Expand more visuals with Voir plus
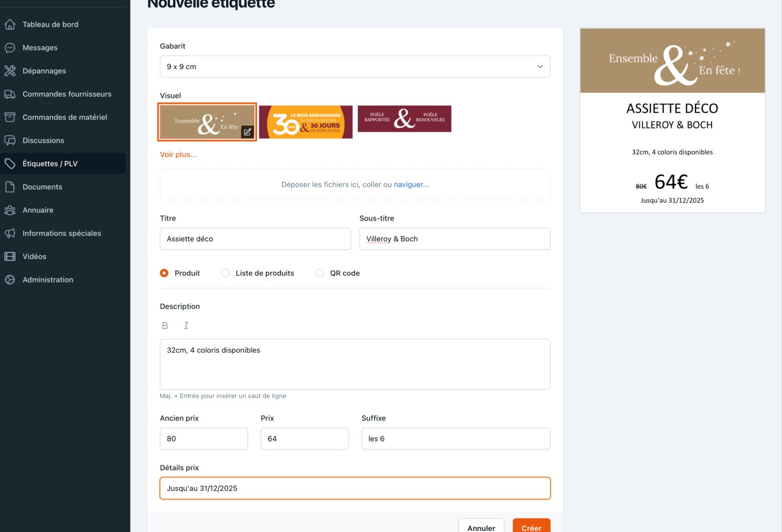This screenshot has width=782, height=532. tap(178, 155)
